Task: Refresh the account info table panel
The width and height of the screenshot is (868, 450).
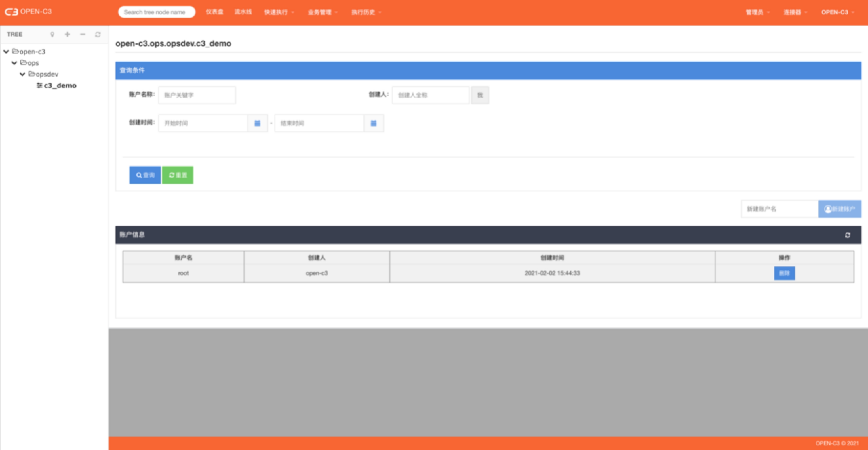Action: 847,235
